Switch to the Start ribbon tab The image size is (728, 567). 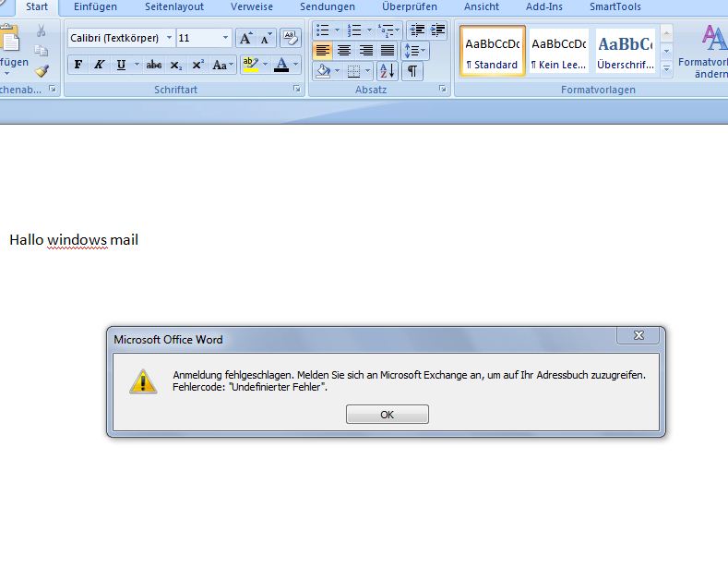37,6
